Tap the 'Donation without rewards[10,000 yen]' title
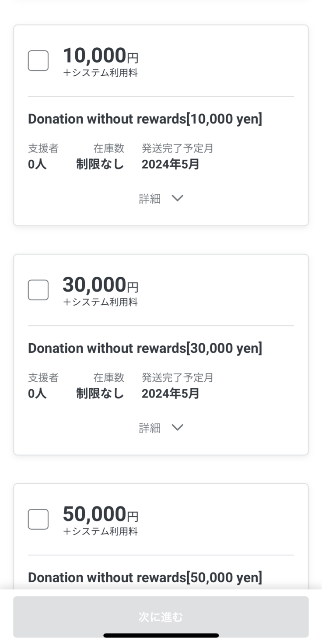 click(x=145, y=119)
